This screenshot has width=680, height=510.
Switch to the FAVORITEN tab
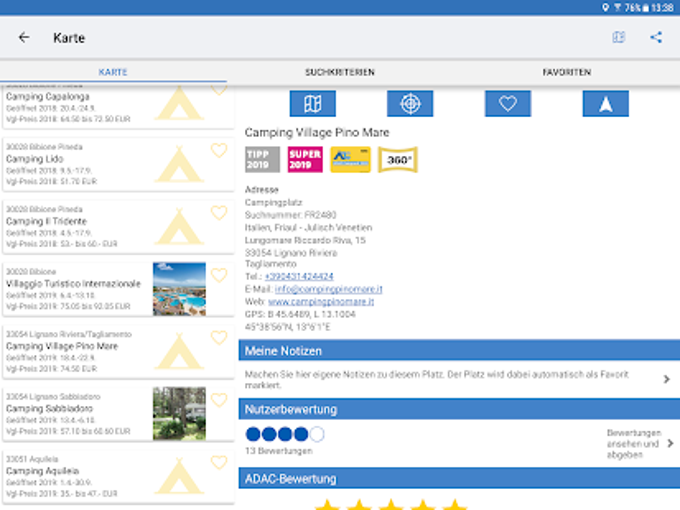click(566, 72)
